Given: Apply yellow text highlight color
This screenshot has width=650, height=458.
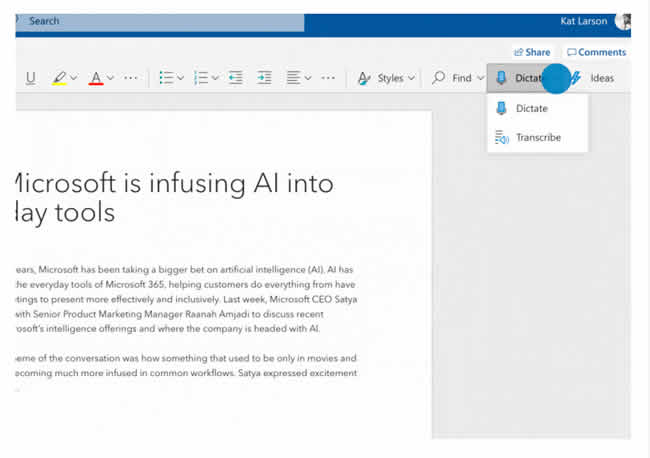Looking at the screenshot, I should click(59, 78).
